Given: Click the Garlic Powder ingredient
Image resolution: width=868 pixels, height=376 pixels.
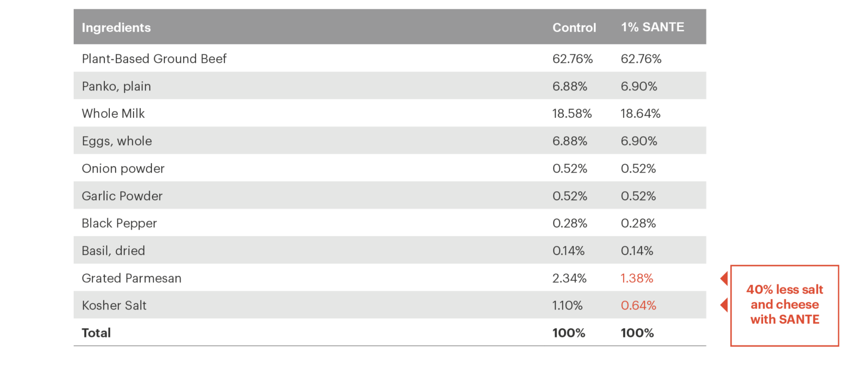Looking at the screenshot, I should pyautogui.click(x=122, y=196).
